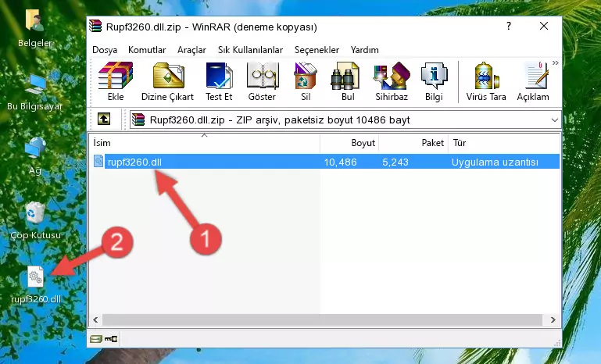Open the archive path dropdown arrow
This screenshot has height=364, width=601.
tap(554, 120)
